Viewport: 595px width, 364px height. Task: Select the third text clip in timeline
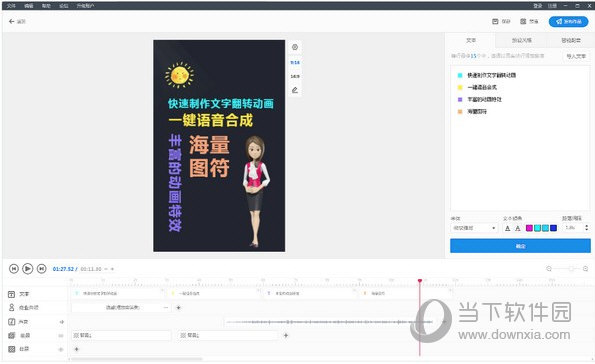pos(309,293)
